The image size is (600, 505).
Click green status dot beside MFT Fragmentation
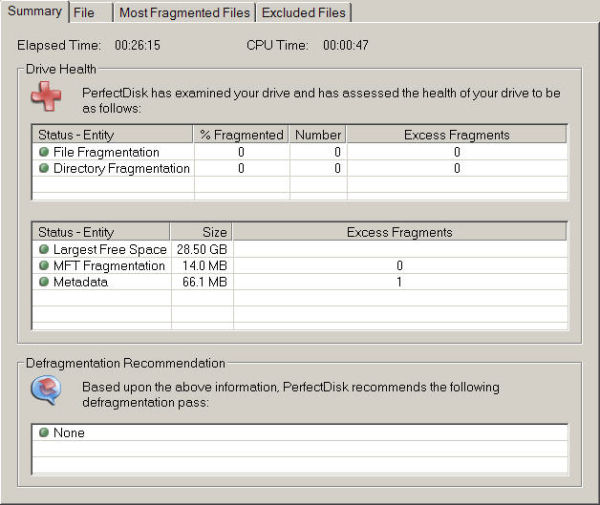tap(44, 266)
